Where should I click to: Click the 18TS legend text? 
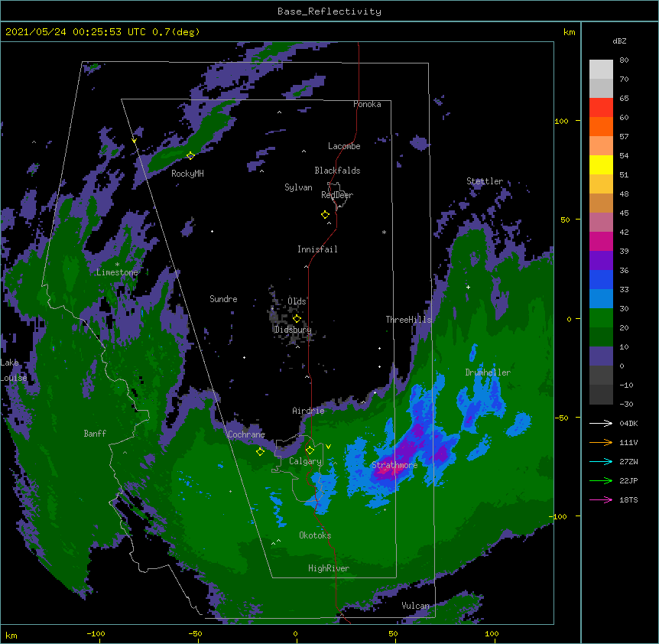click(x=628, y=499)
